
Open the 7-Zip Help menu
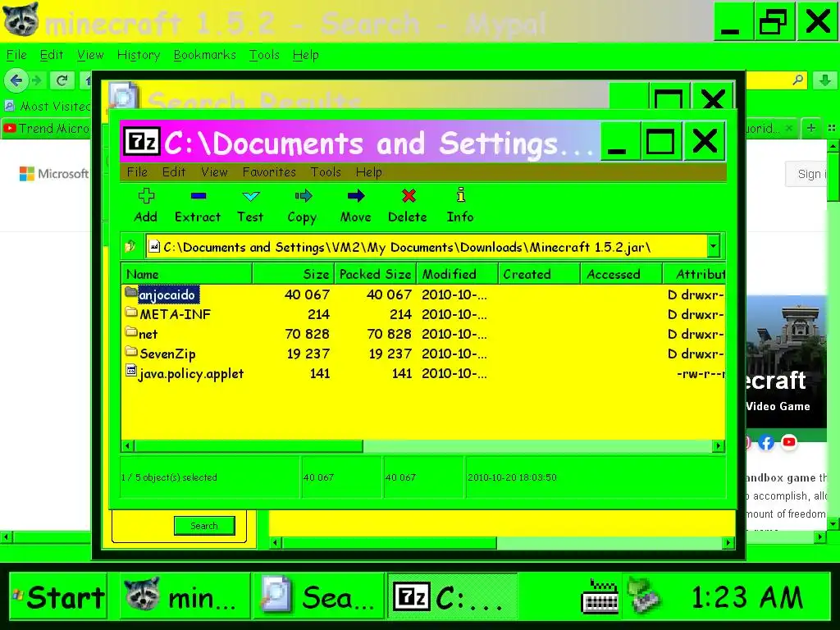(x=369, y=172)
